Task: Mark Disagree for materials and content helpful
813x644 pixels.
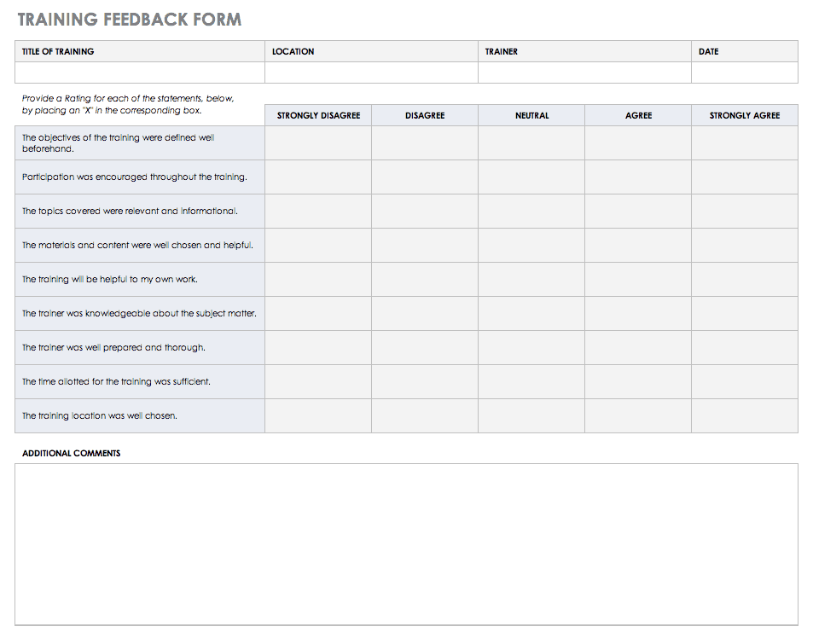Action: pos(424,246)
